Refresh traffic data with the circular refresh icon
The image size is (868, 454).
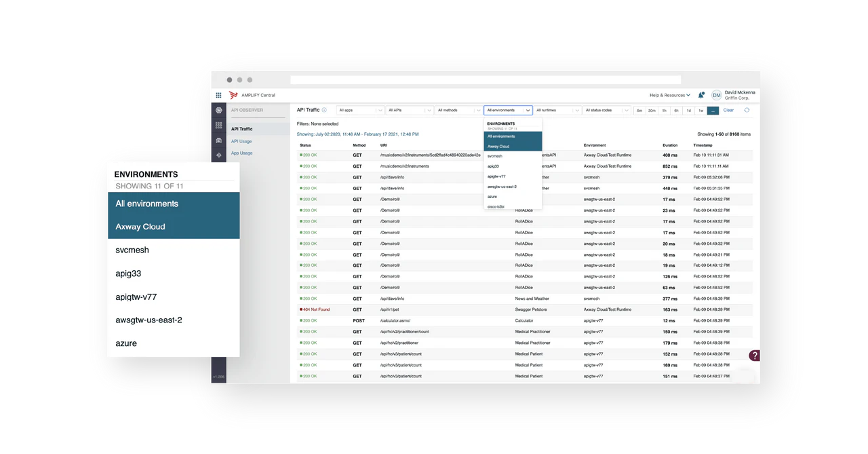tap(747, 110)
